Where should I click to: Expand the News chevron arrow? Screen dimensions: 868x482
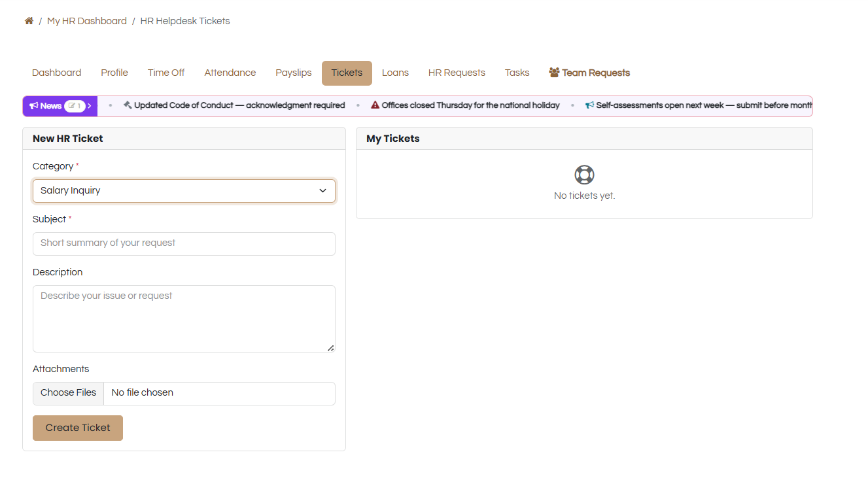(90, 106)
